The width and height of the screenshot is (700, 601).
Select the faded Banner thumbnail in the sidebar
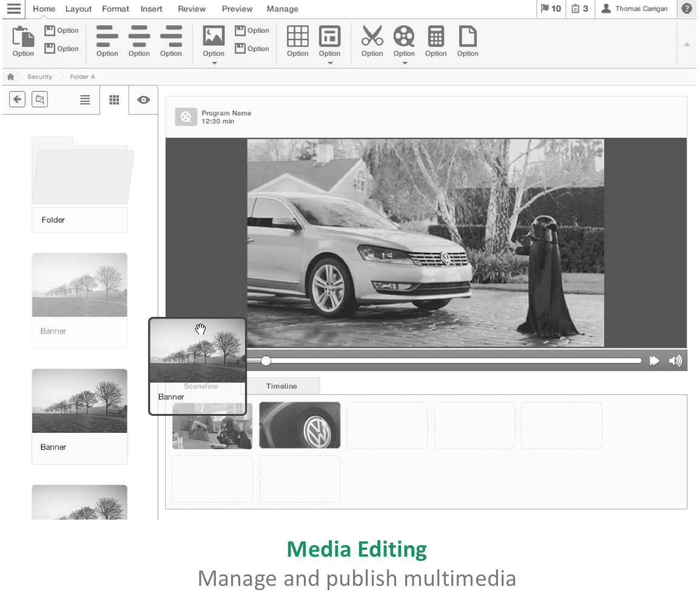[x=79, y=300]
